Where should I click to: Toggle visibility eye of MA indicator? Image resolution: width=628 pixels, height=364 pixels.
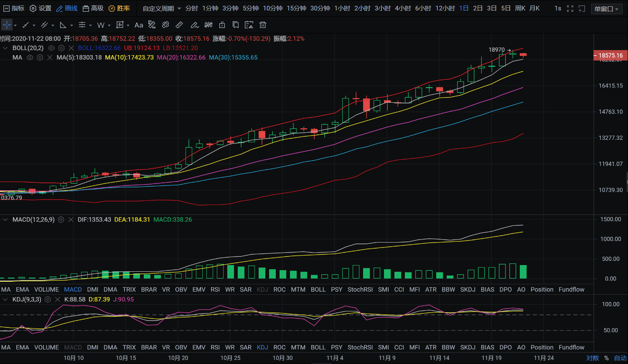tap(30, 58)
